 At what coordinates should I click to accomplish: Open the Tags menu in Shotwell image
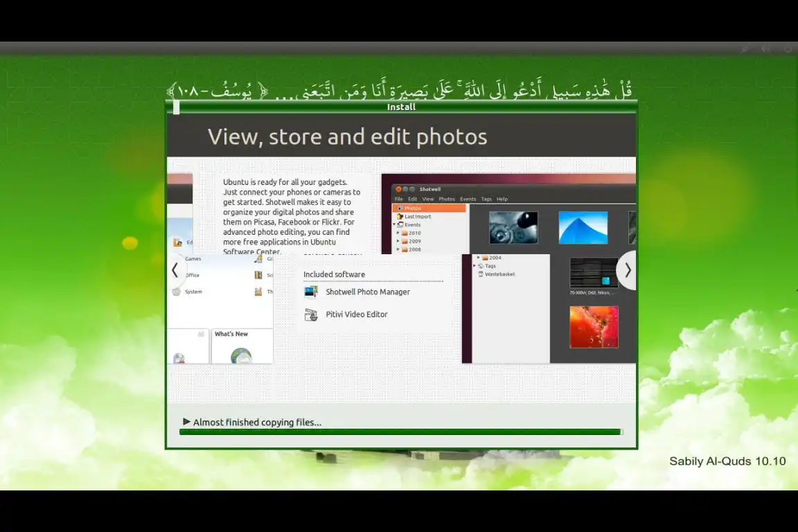[486, 199]
